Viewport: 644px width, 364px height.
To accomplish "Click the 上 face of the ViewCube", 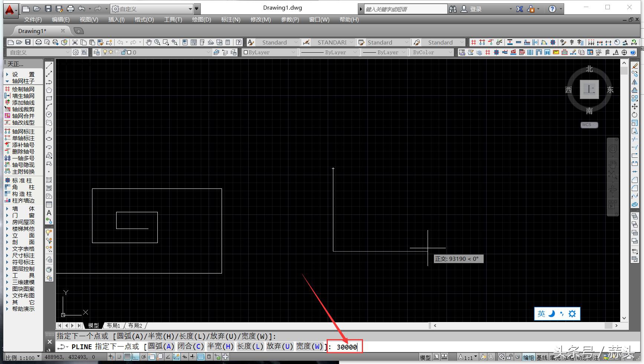I will pyautogui.click(x=589, y=89).
